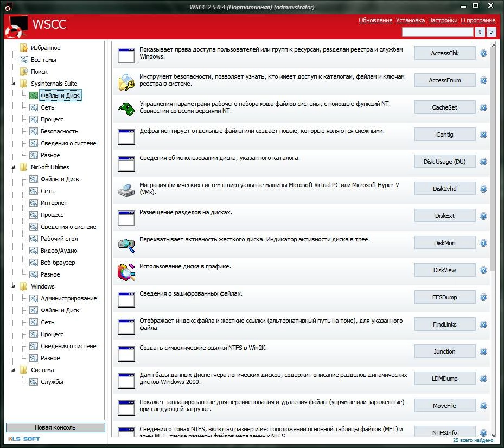Launch the Junction utility
The width and height of the screenshot is (504, 448).
[x=444, y=351]
